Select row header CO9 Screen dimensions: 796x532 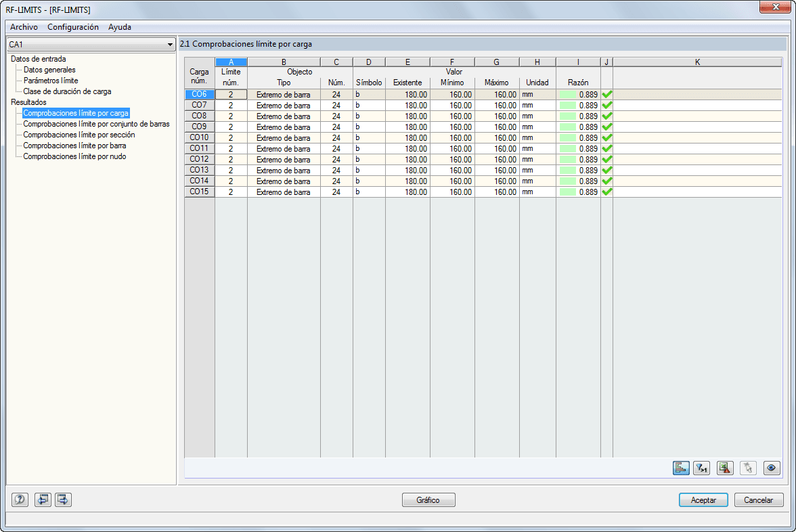[x=200, y=127]
